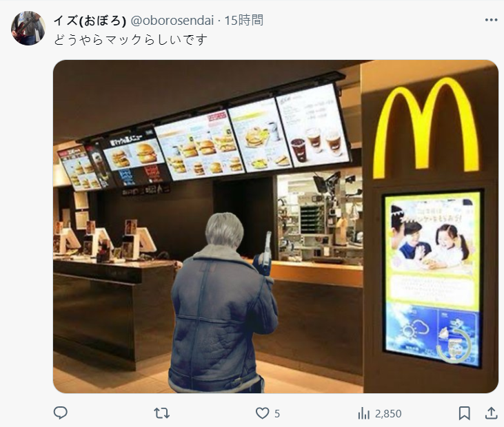
Task: Click the view count 2,850
Action: point(388,413)
